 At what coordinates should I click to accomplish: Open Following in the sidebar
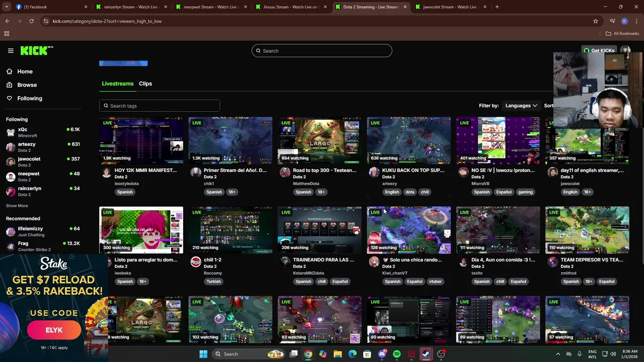(30, 99)
